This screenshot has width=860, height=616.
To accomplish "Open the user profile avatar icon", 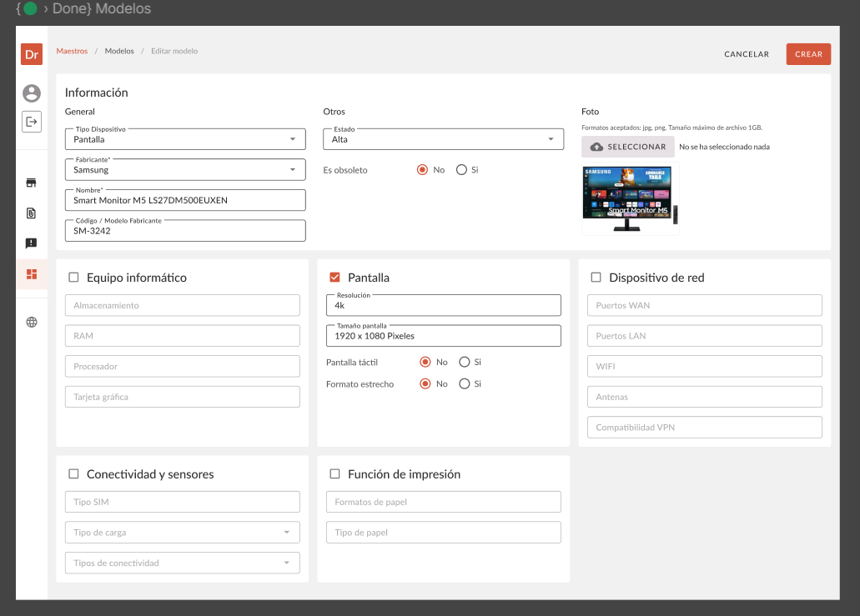I will pyautogui.click(x=32, y=93).
